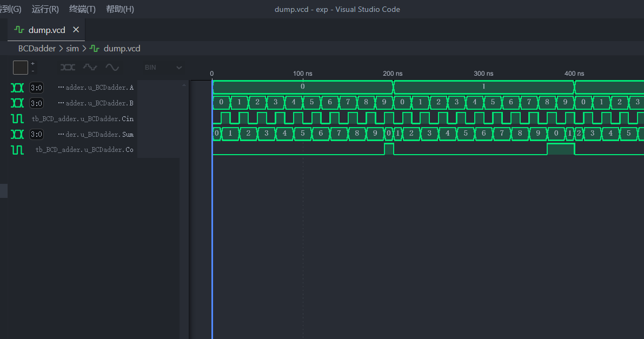The height and width of the screenshot is (339, 644).
Task: Open the 帮助(H) help menu
Action: pyautogui.click(x=120, y=9)
